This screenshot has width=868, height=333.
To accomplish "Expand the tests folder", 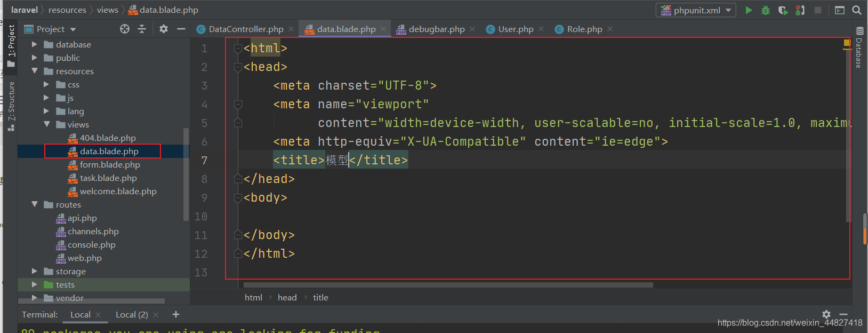I will coord(35,284).
